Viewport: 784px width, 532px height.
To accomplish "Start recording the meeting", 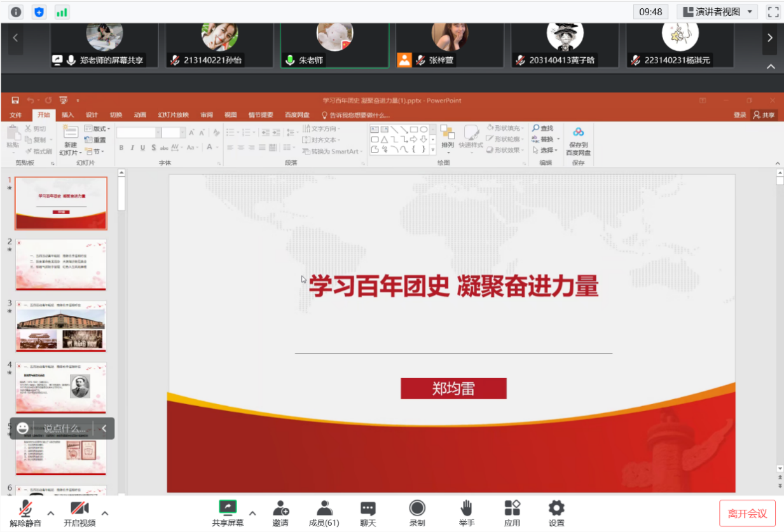I will coord(417,512).
